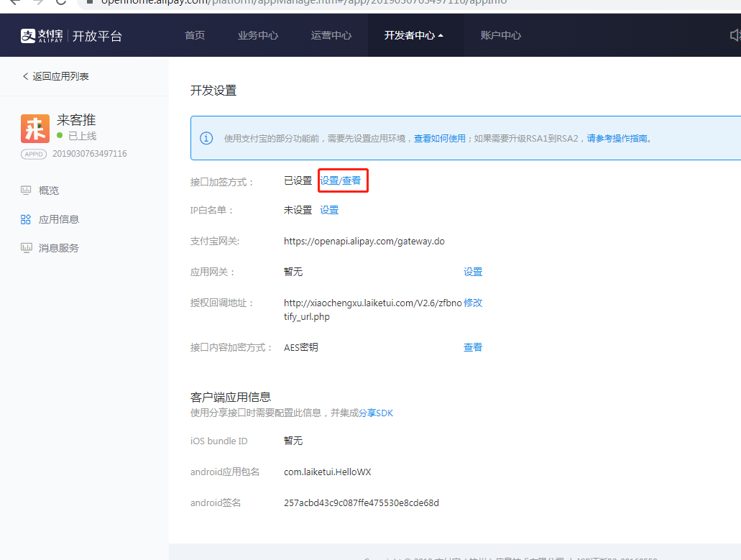
Task: Click the browser reload button
Action: pos(61,2)
